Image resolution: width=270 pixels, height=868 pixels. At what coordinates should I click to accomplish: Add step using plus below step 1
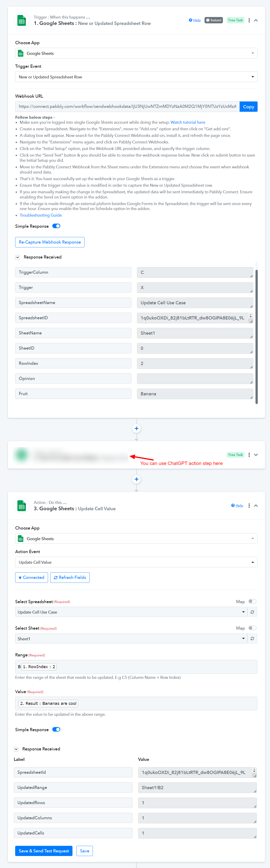(x=136, y=428)
